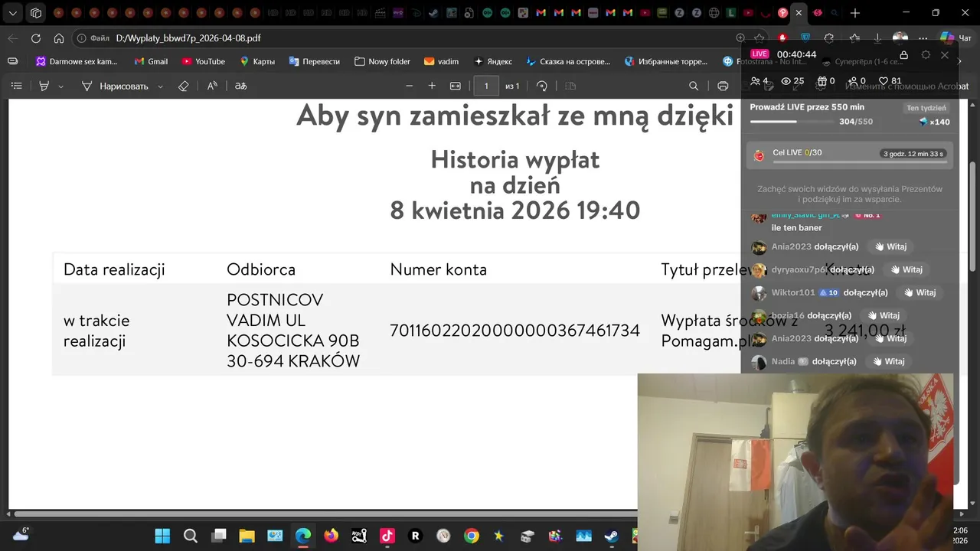The width and height of the screenshot is (980, 551).
Task: Expand highlight color options dropdown
Action: [61, 86]
